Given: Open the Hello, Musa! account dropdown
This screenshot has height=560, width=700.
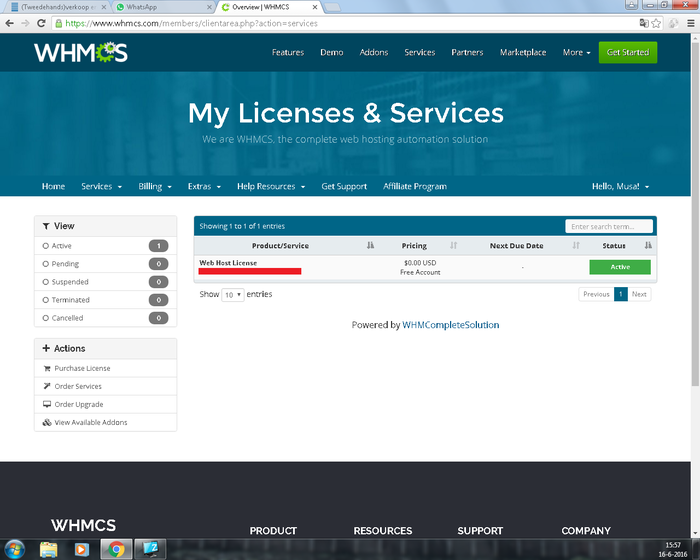Looking at the screenshot, I should 621,186.
